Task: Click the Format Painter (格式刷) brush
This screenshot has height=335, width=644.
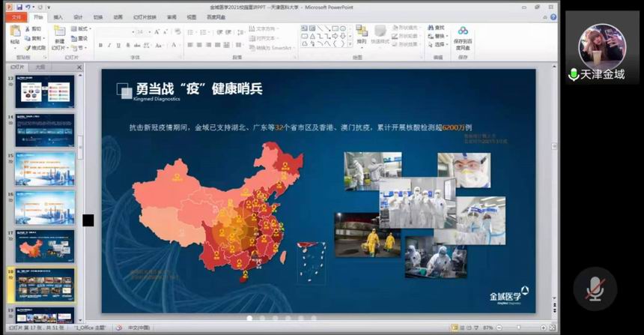Action: pyautogui.click(x=35, y=48)
